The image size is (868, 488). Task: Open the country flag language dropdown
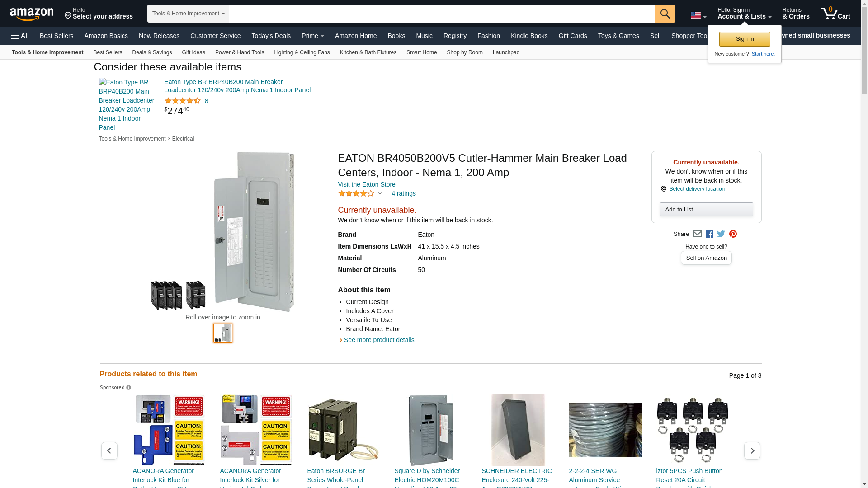[698, 16]
